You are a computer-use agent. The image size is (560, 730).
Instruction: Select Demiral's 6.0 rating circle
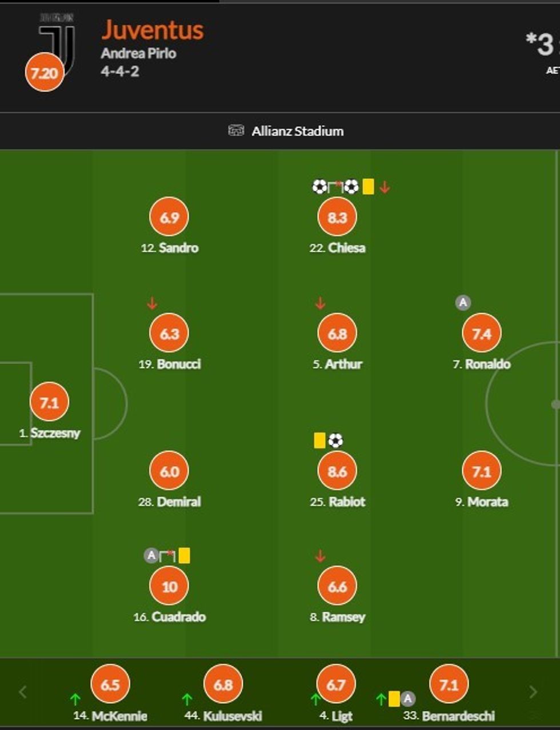169,471
